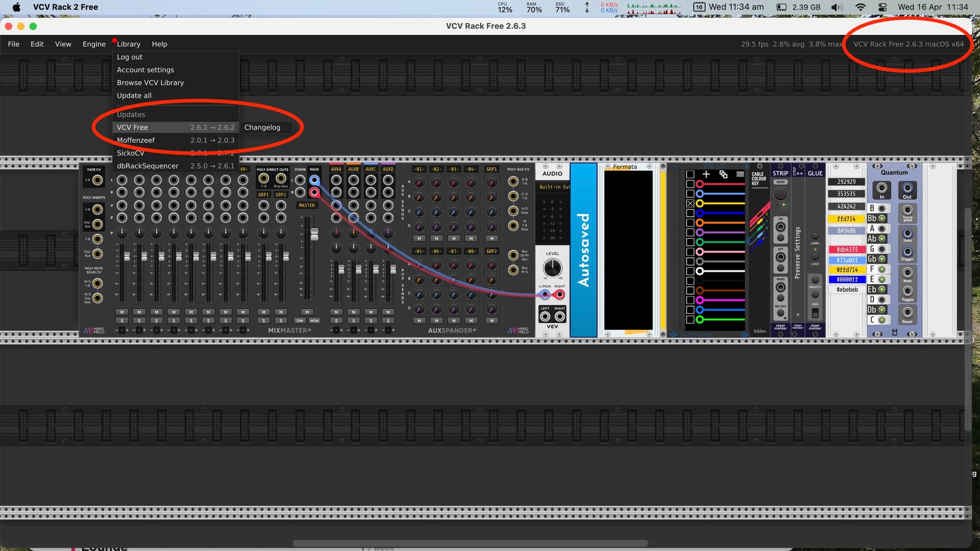Click the Moffenzeef 2.0.1 to 2.0.3 update
Image resolution: width=980 pixels, height=551 pixels.
tap(176, 140)
